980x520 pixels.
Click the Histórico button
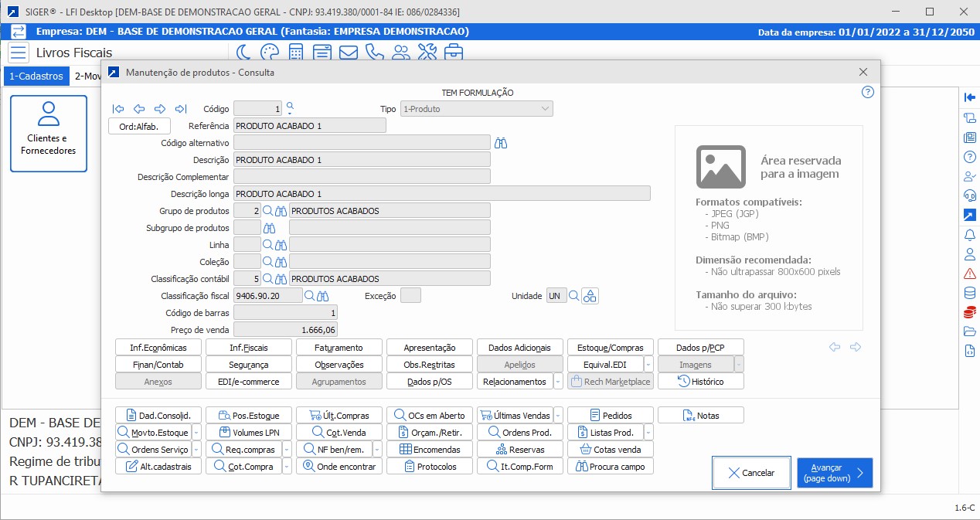(701, 382)
